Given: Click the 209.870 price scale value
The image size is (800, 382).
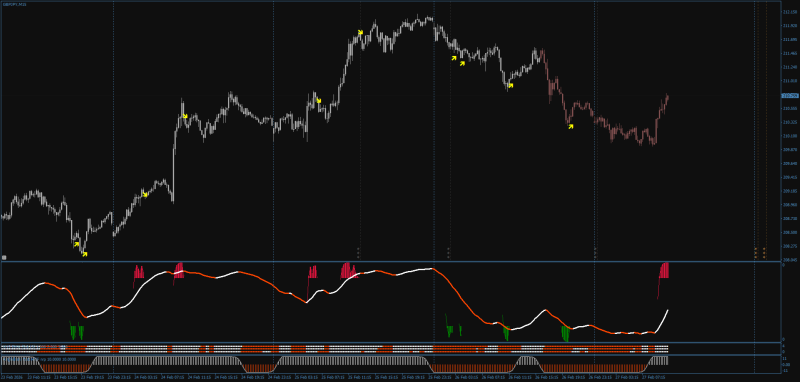Looking at the screenshot, I should 789,149.
